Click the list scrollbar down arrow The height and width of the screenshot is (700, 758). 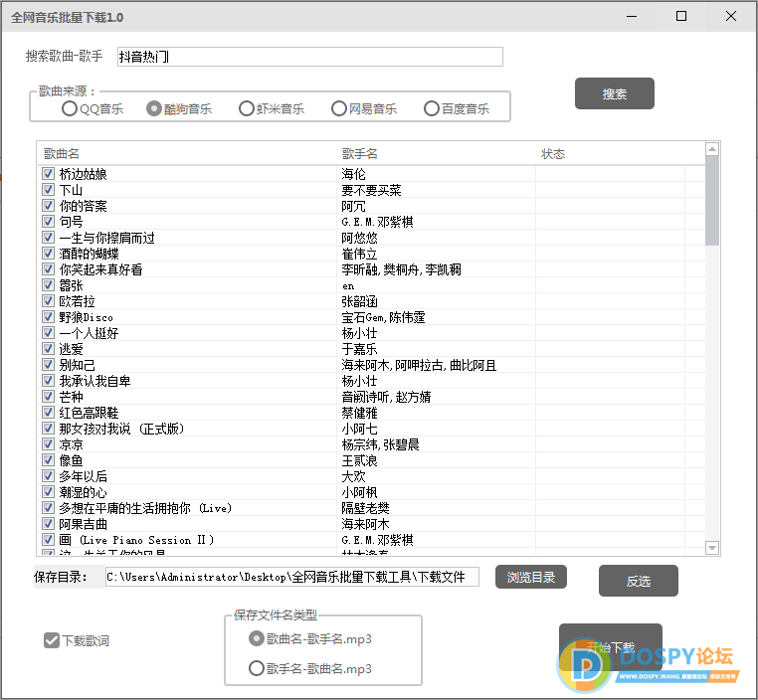point(712,548)
